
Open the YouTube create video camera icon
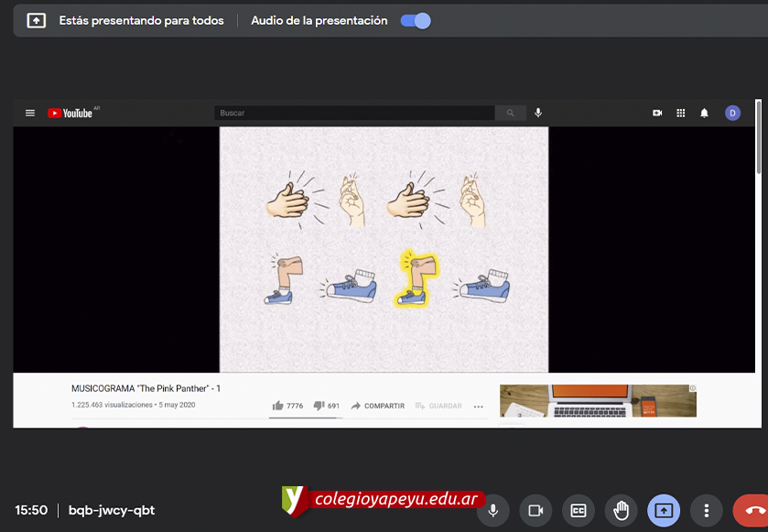(657, 113)
